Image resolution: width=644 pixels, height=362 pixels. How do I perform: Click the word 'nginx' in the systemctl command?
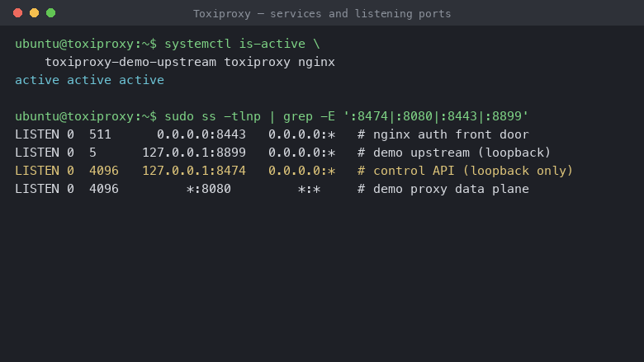[316, 63]
